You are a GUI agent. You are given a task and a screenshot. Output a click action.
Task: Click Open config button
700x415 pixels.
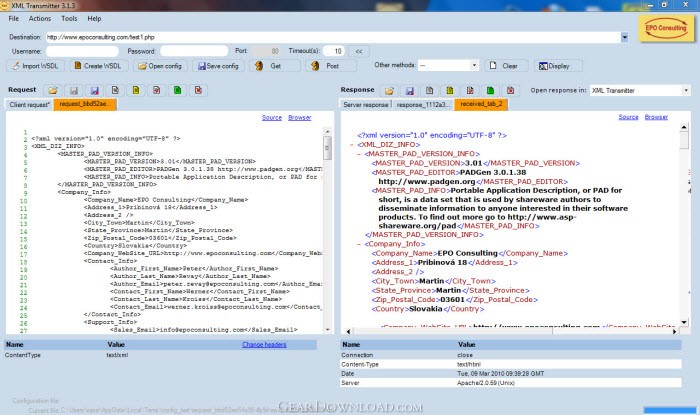click(x=160, y=66)
